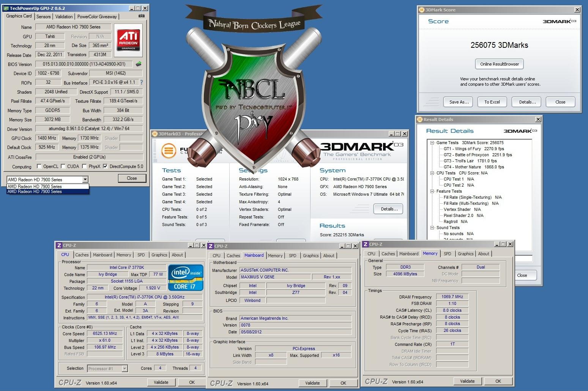Open Caches tab in CPU-Z CPU window
The width and height of the screenshot is (588, 391).
[82, 255]
